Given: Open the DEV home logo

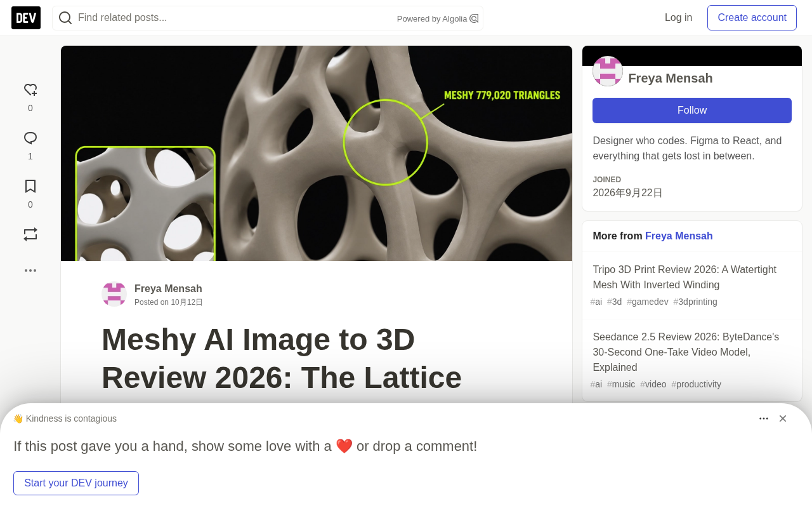Looking at the screenshot, I should click(x=26, y=18).
